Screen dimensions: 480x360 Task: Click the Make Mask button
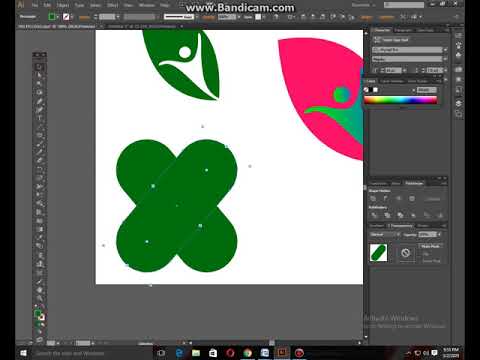pyautogui.click(x=430, y=246)
